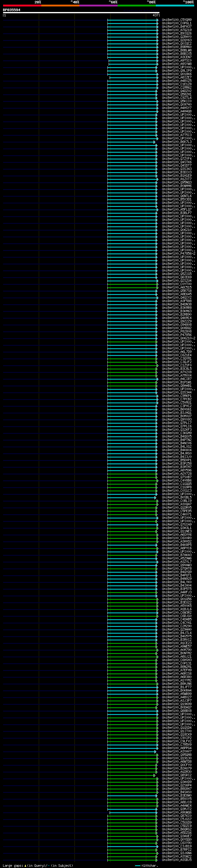Click the green ~80% identity legend bar

pos(137,6)
